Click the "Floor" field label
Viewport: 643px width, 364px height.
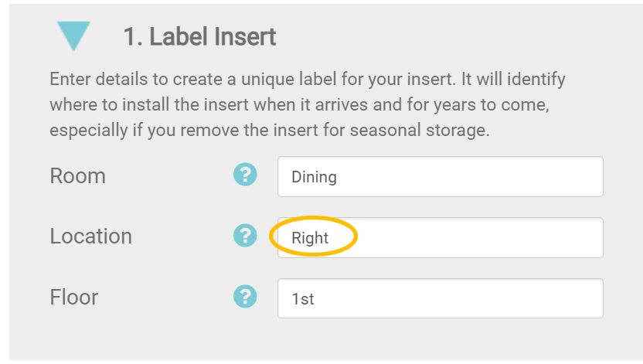click(73, 296)
